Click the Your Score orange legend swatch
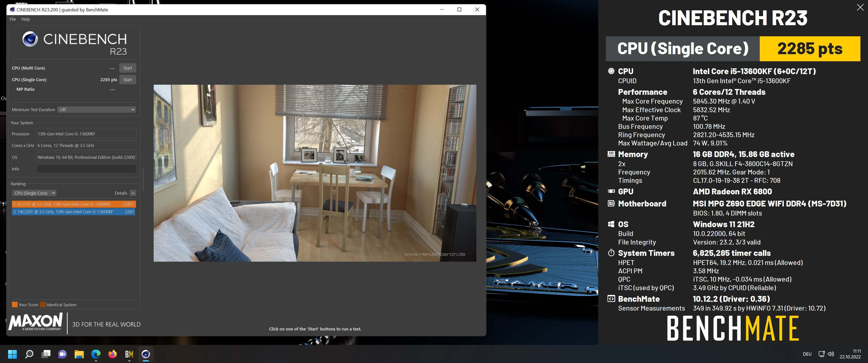 [x=14, y=305]
